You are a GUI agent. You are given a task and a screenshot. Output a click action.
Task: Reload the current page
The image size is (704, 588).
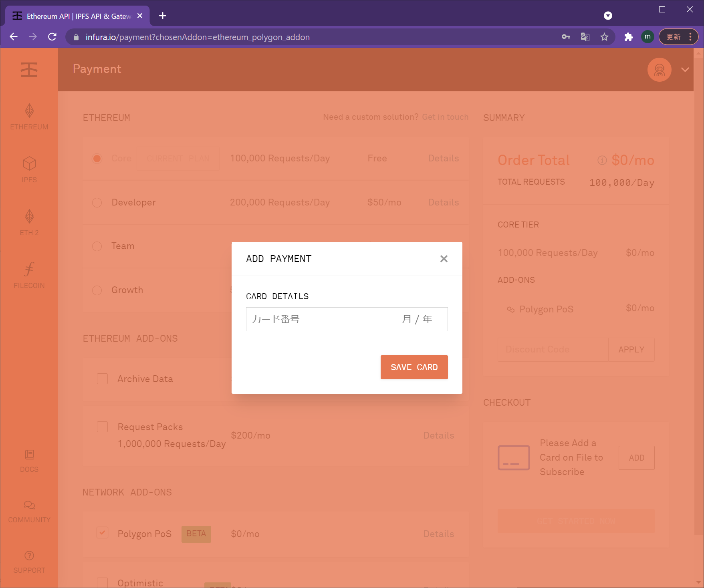52,37
